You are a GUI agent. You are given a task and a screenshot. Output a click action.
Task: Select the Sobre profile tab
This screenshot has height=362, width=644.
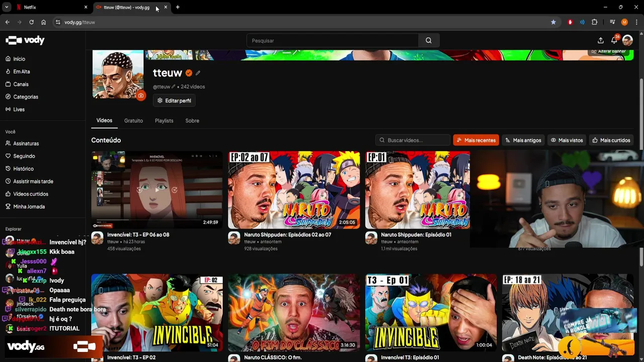[192, 121]
